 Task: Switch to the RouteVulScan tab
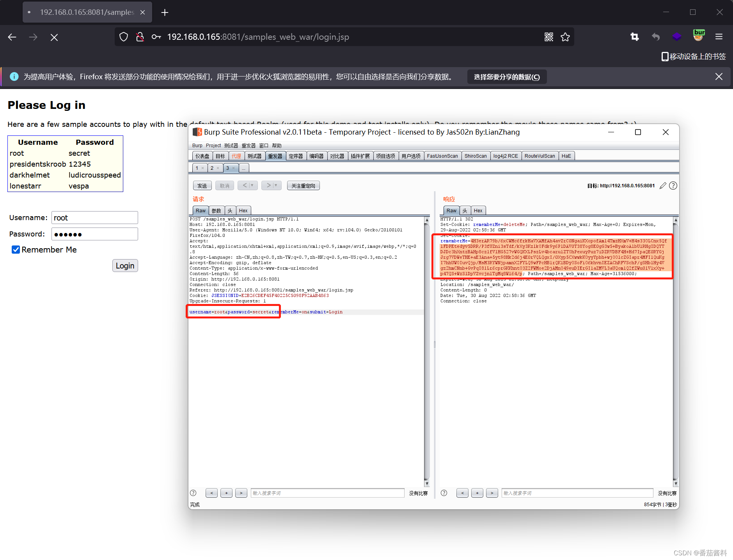(540, 156)
